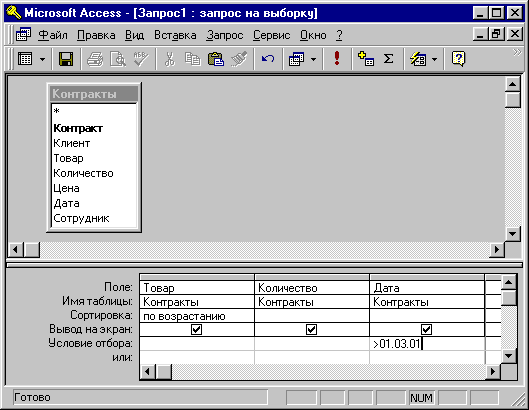Run the query with the red exclamation
The image size is (529, 410).
337,58
